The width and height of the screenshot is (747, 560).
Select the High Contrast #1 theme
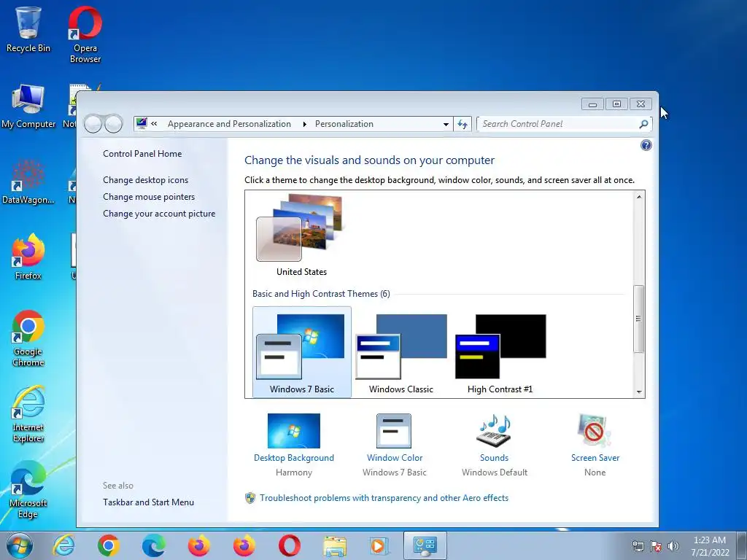[x=500, y=352]
